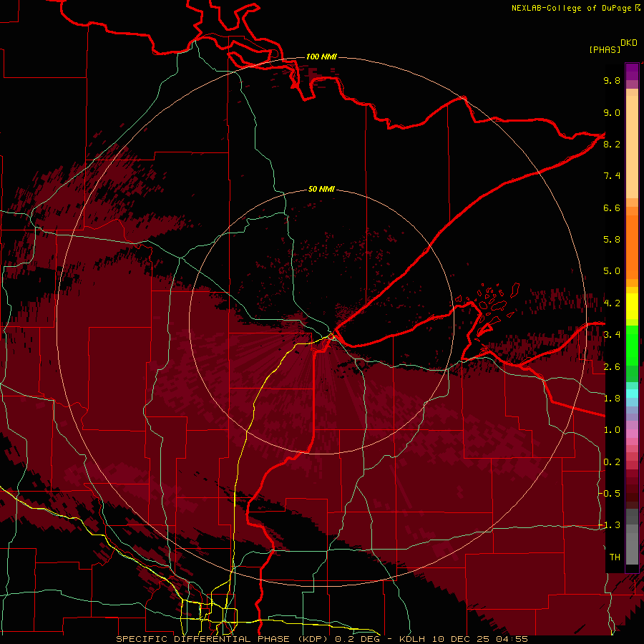Viewport: 644px width, 644px height.
Task: Click the 5.0 value on color scale
Action: coord(612,271)
